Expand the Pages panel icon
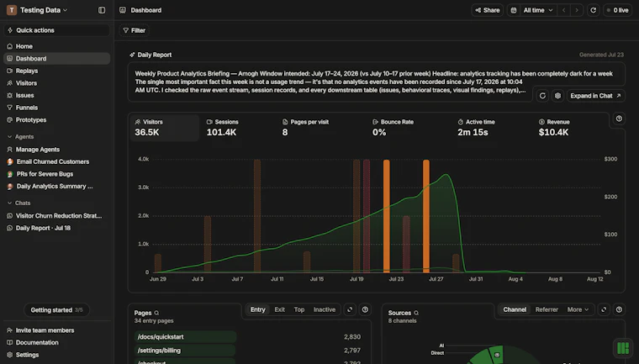Image resolution: width=639 pixels, height=364 pixels. click(350, 310)
